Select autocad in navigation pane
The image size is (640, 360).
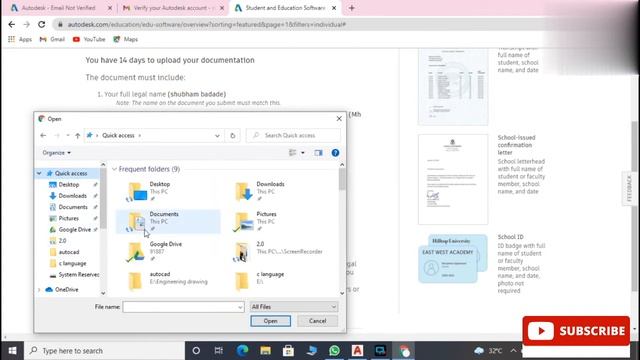pos(69,252)
